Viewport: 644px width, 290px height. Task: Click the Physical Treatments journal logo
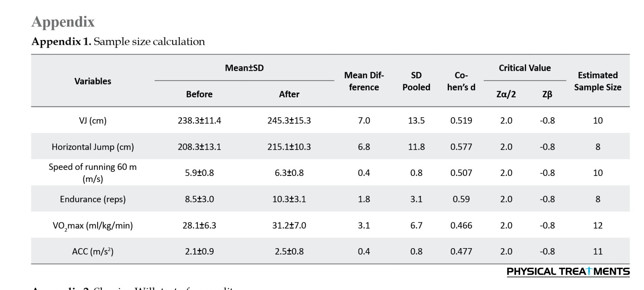(568, 272)
